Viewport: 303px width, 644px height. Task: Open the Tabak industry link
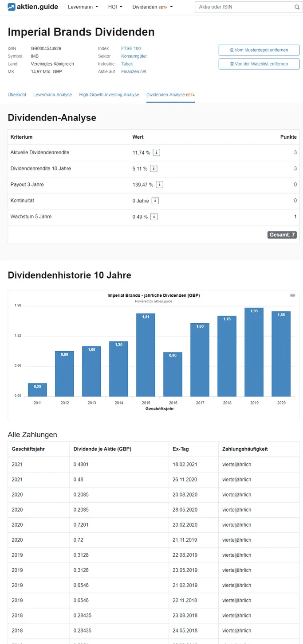coord(127,64)
